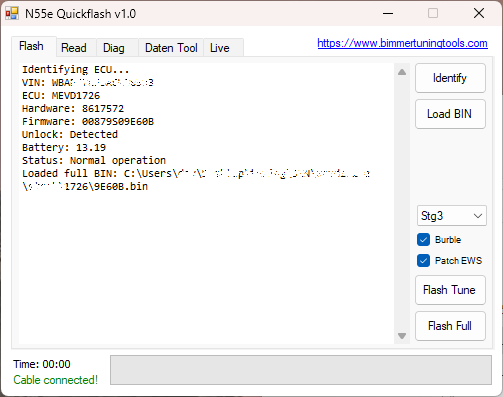The height and width of the screenshot is (397, 503).
Task: Minimize the Quickflash window
Action: click(x=388, y=13)
